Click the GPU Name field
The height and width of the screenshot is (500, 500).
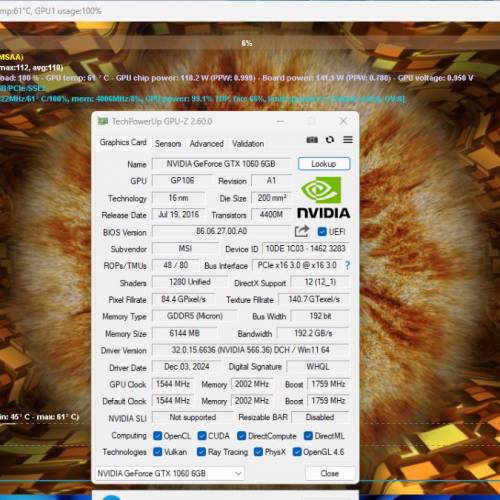click(x=221, y=164)
